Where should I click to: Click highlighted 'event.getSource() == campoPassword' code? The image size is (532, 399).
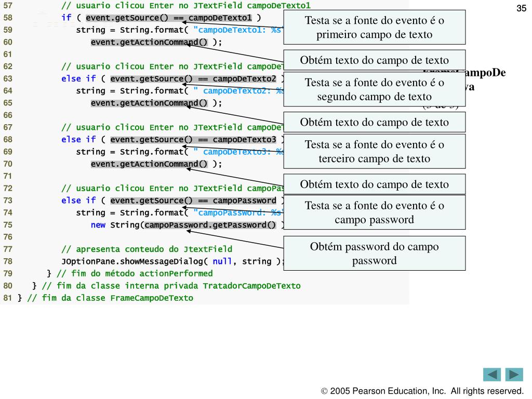click(193, 201)
